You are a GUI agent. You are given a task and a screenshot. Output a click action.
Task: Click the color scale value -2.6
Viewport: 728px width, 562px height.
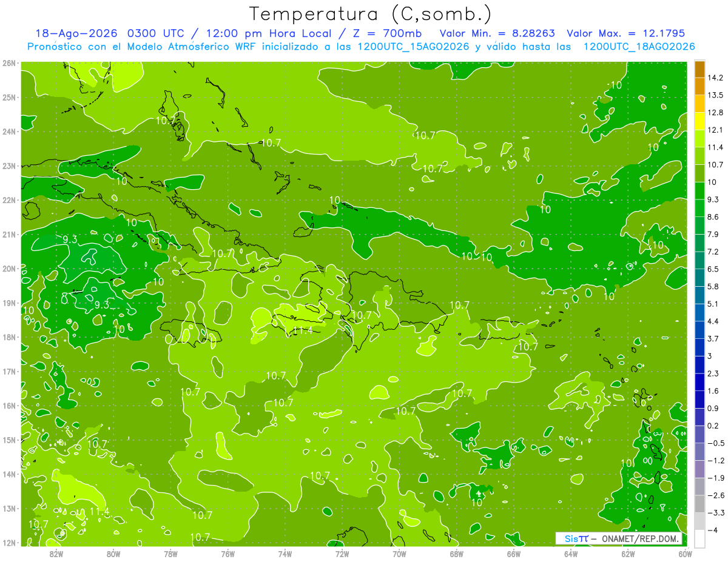(x=716, y=495)
